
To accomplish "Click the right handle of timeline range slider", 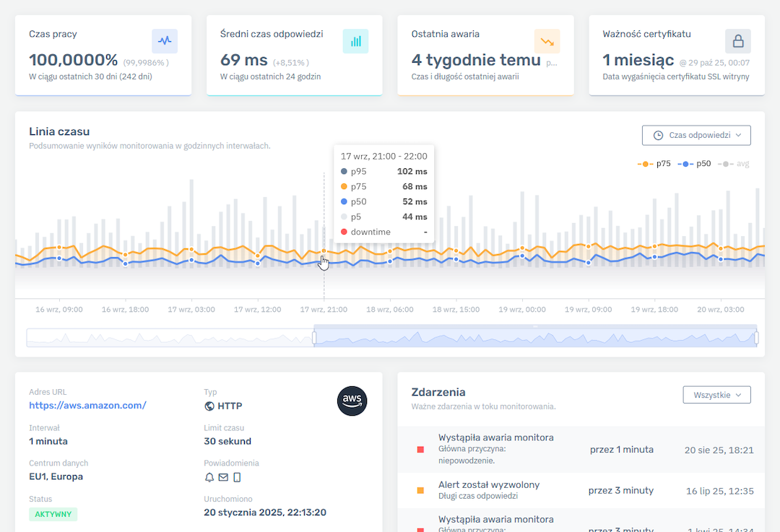I will click(756, 338).
